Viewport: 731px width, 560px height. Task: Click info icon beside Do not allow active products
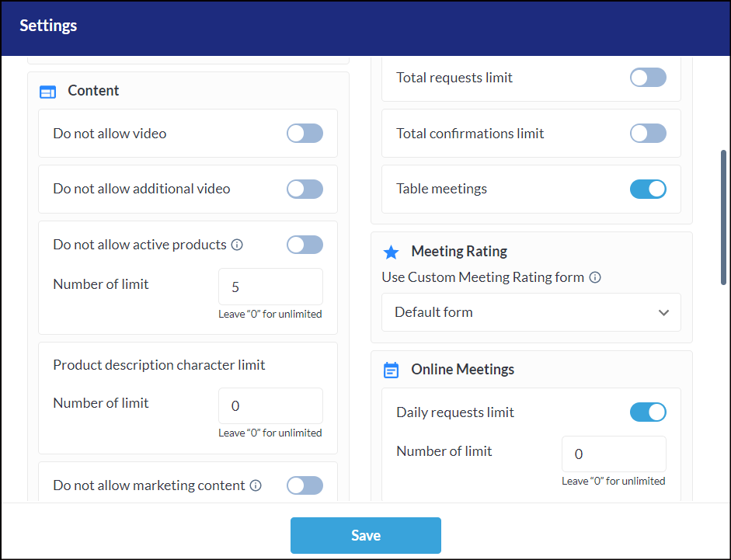click(x=238, y=245)
